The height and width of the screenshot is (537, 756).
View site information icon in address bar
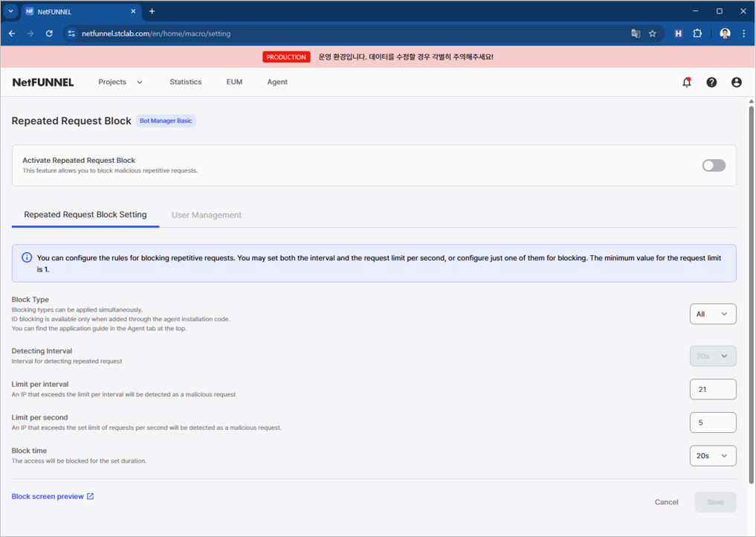(x=71, y=33)
